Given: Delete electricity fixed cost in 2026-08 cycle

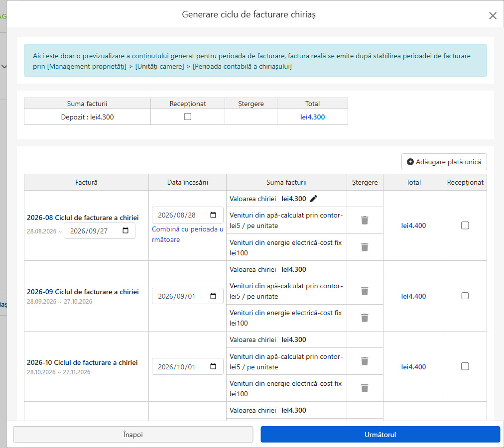Looking at the screenshot, I should point(365,247).
